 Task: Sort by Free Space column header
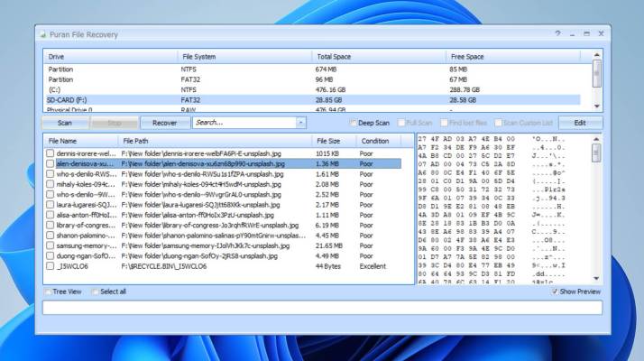(x=512, y=57)
